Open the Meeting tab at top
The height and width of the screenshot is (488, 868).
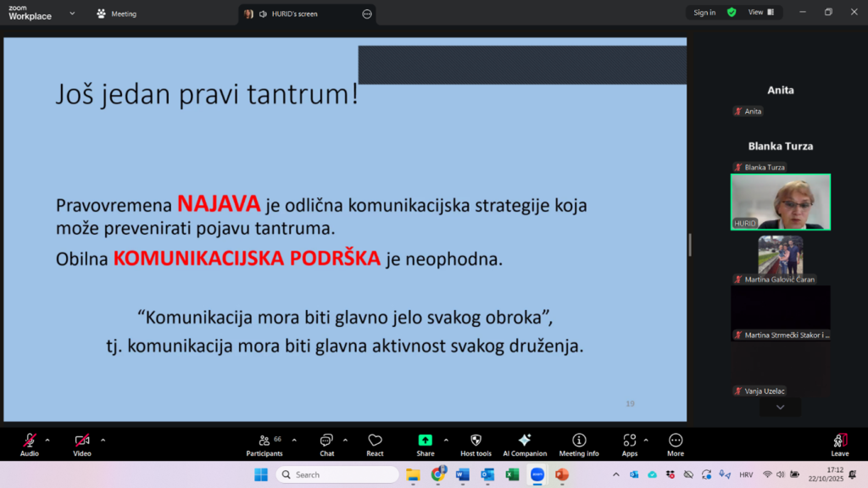(x=117, y=14)
